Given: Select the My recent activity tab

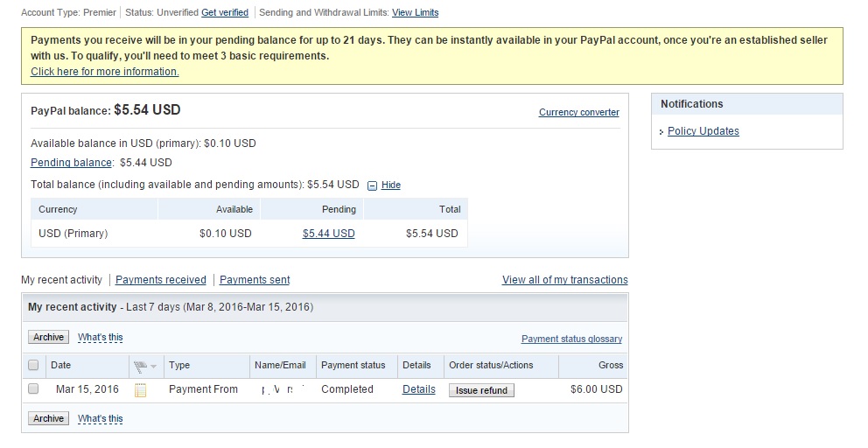Looking at the screenshot, I should coord(61,280).
